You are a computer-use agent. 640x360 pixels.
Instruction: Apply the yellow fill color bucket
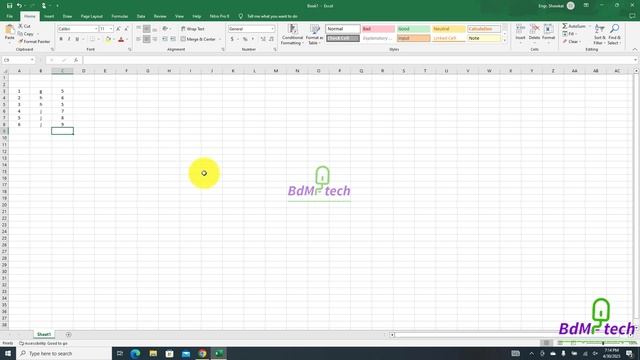pyautogui.click(x=108, y=39)
